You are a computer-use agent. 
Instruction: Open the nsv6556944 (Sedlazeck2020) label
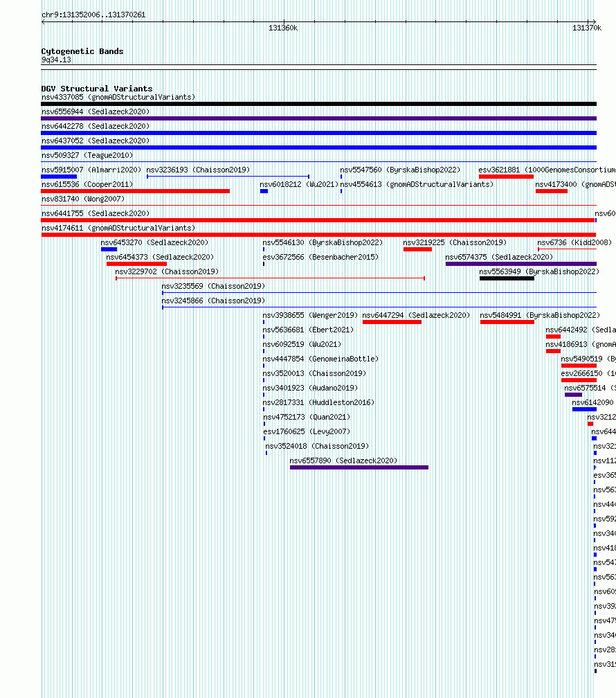tap(96, 111)
